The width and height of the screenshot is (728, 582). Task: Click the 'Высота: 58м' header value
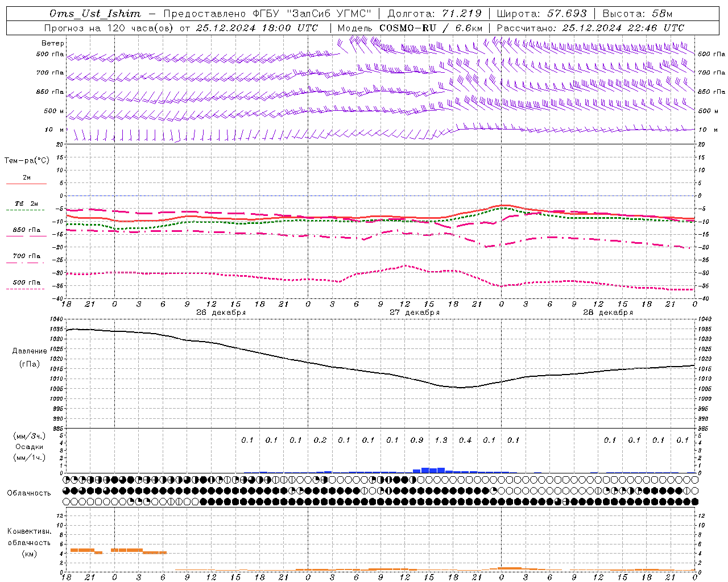click(637, 14)
